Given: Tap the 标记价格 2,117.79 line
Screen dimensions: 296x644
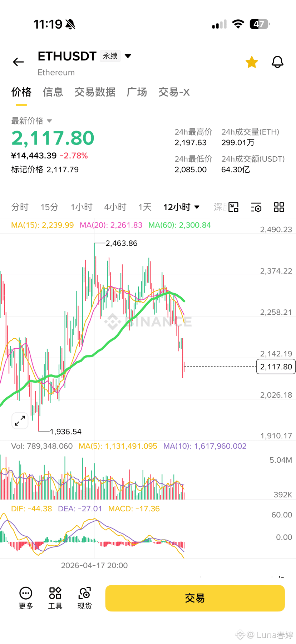Looking at the screenshot, I should pos(45,169).
